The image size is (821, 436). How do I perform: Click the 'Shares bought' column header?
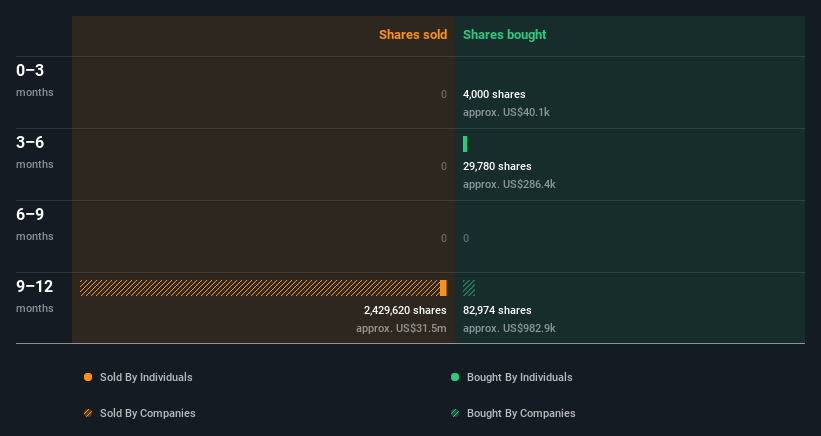(x=504, y=35)
